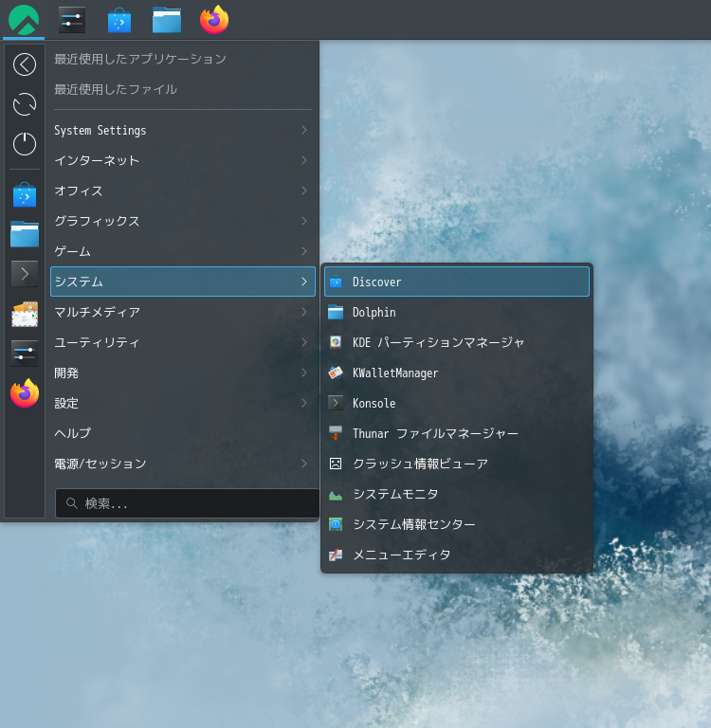Viewport: 711px width, 728px height.
Task: Click the Thunar ファイルマネージャー icon
Action: coord(336,433)
